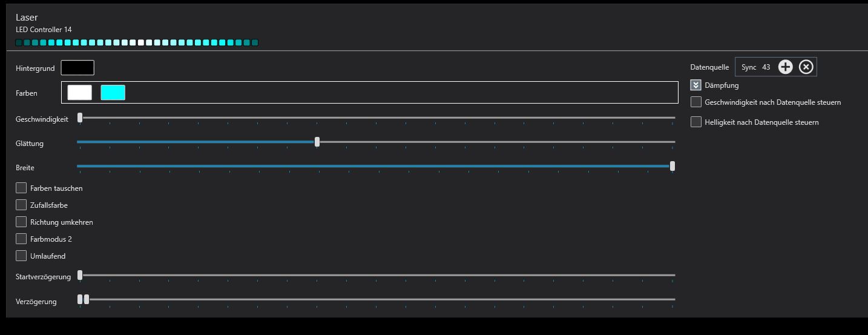This screenshot has width=868, height=335.
Task: Open the black Hintergrund color swatch
Action: click(77, 68)
